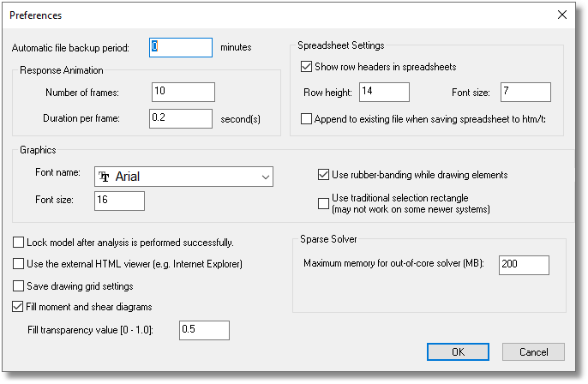
Task: Enable traditional selection rectangle option
Action: (x=324, y=203)
